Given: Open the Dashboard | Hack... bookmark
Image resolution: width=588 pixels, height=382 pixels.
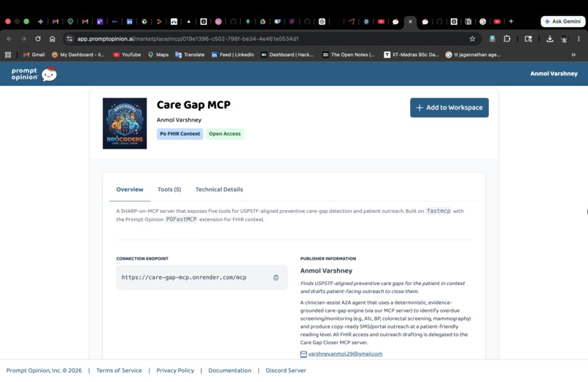Looking at the screenshot, I should [287, 55].
